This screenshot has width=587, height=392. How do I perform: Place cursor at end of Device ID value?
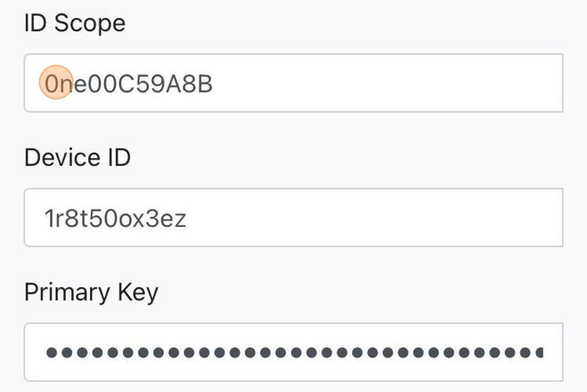[187, 219]
